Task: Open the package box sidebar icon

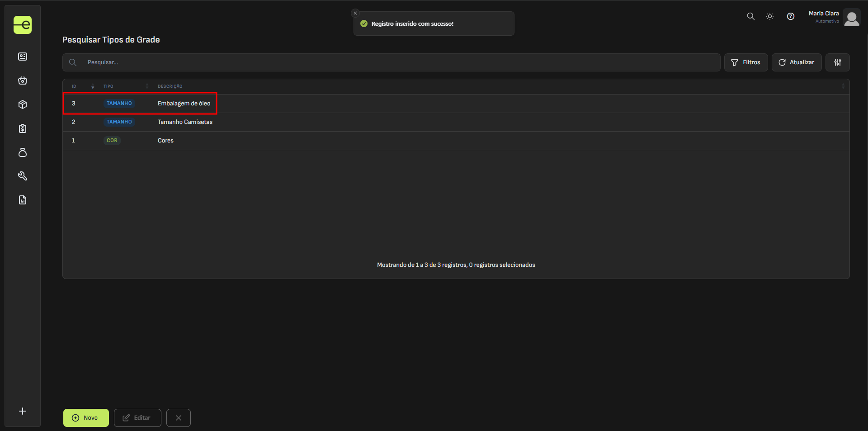Action: 23,104
